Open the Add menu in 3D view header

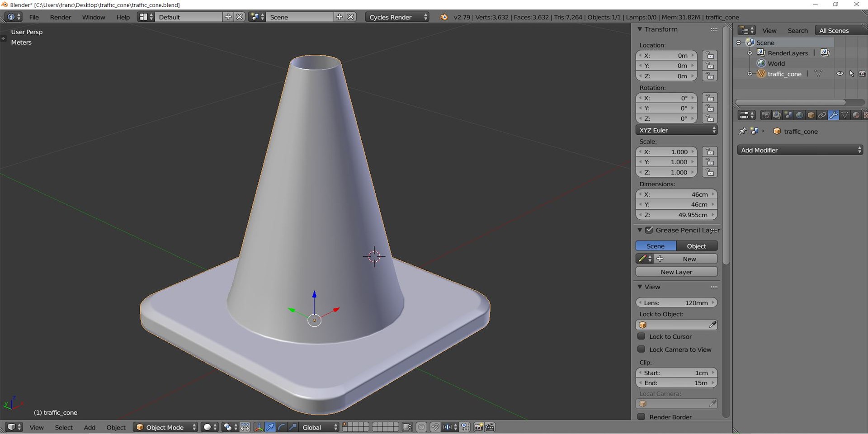coord(90,427)
